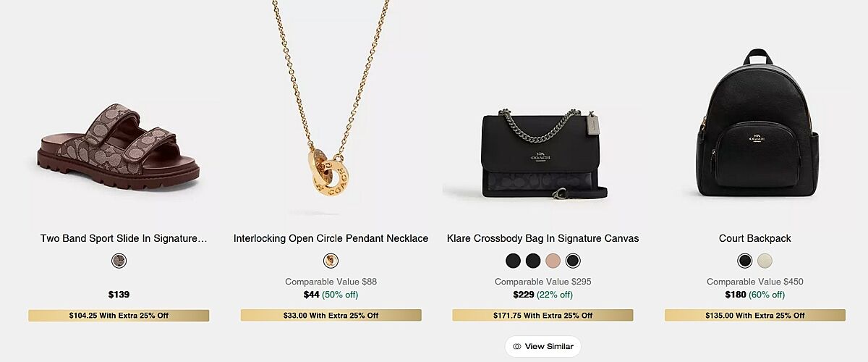This screenshot has width=868, height=362.
Task: Select the black Court Backpack color swatch
Action: [745, 261]
